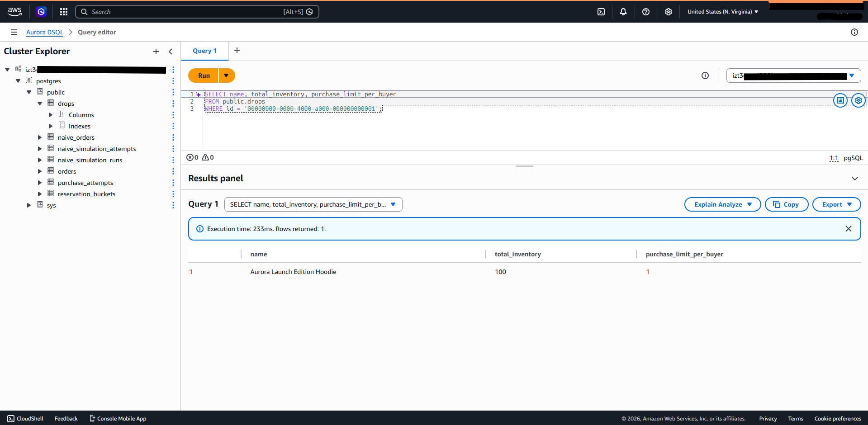Collapse the drops table node
868x425 pixels.
40,104
